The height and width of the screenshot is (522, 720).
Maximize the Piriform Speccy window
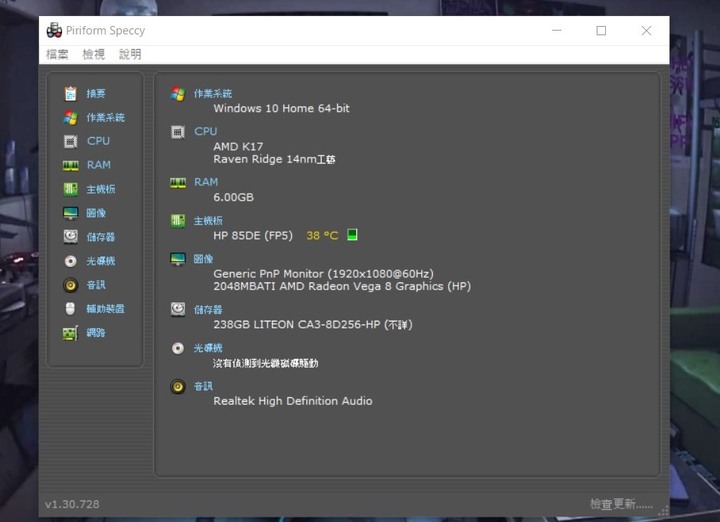(601, 31)
